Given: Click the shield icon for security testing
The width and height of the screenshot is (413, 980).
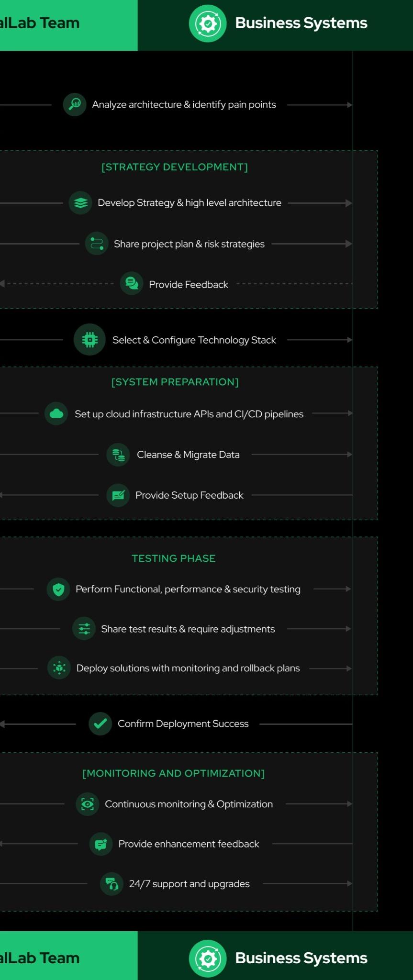Looking at the screenshot, I should (58, 590).
